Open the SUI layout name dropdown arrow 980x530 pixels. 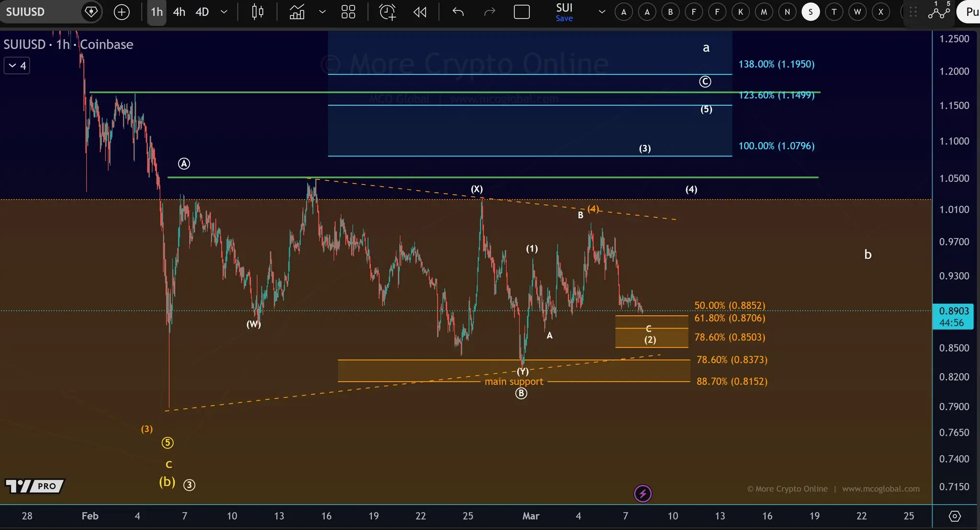[602, 12]
